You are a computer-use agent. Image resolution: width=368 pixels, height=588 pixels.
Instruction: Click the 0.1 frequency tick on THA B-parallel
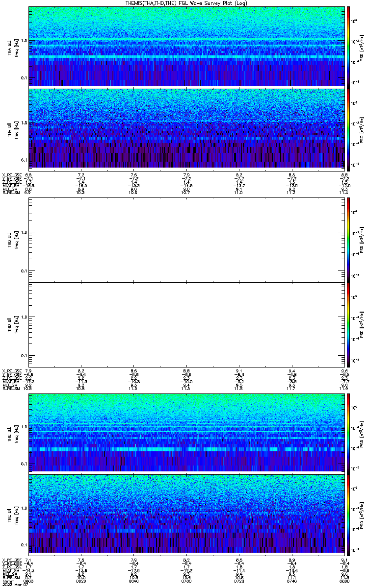click(x=24, y=160)
